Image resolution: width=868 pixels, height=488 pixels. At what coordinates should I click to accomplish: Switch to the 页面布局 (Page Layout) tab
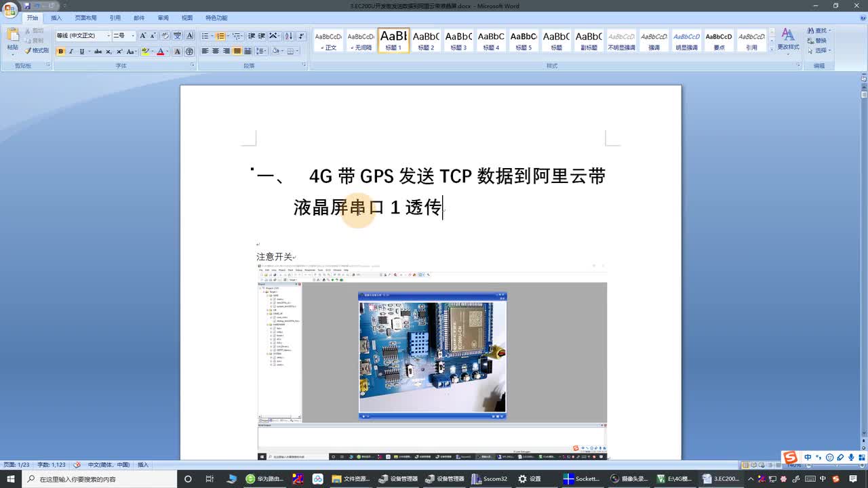pos(85,18)
